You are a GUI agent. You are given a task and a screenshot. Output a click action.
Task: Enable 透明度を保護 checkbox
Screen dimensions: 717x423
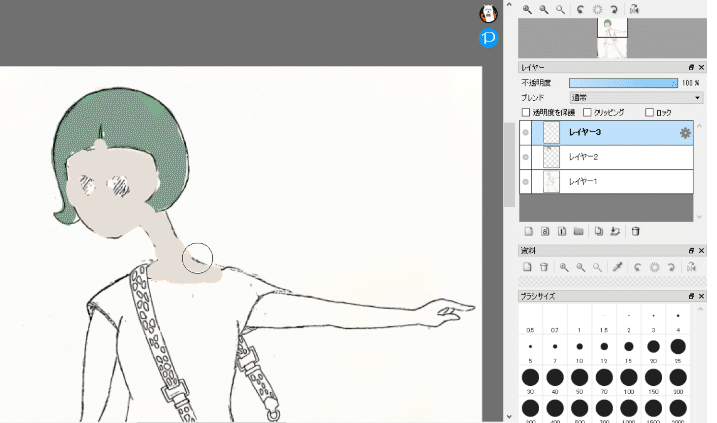tap(526, 113)
